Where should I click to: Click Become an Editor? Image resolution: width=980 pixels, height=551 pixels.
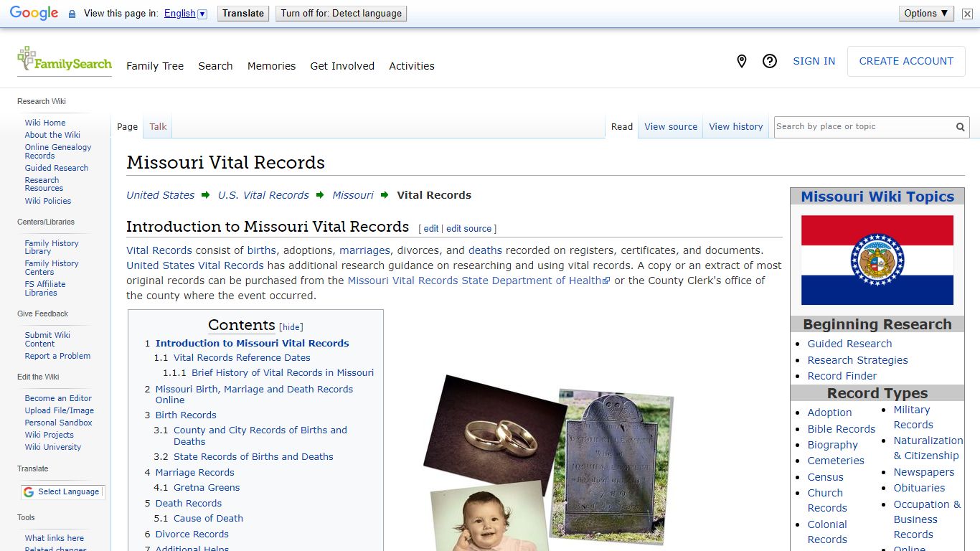pos(58,398)
